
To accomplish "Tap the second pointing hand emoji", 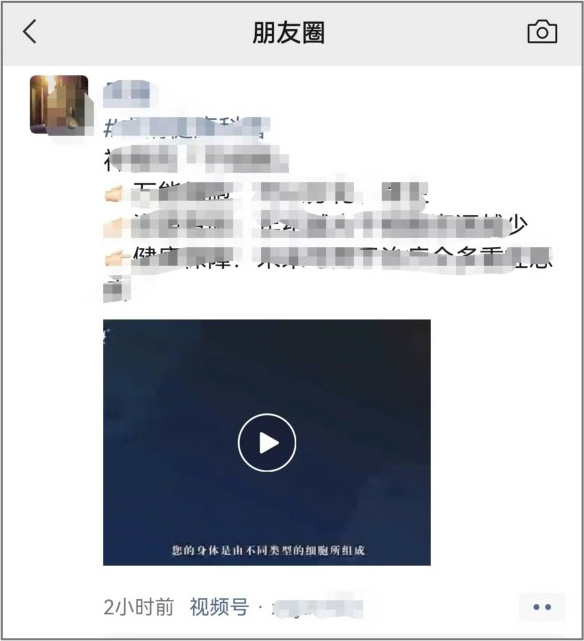I will click(x=114, y=226).
